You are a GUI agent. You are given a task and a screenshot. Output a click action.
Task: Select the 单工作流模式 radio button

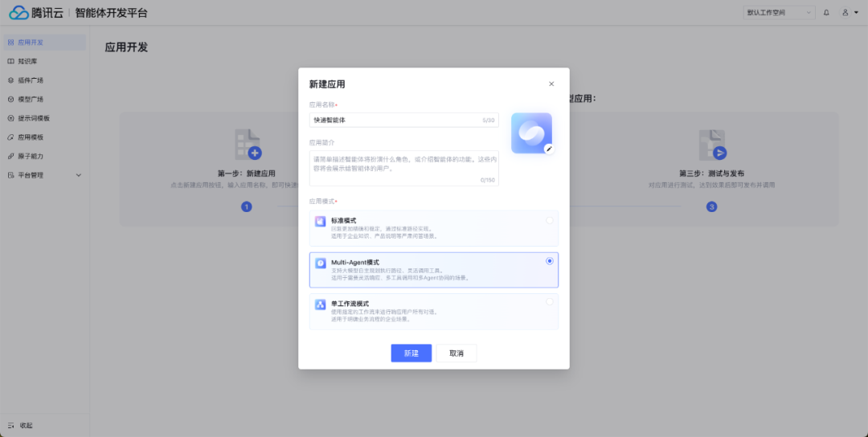coord(550,301)
